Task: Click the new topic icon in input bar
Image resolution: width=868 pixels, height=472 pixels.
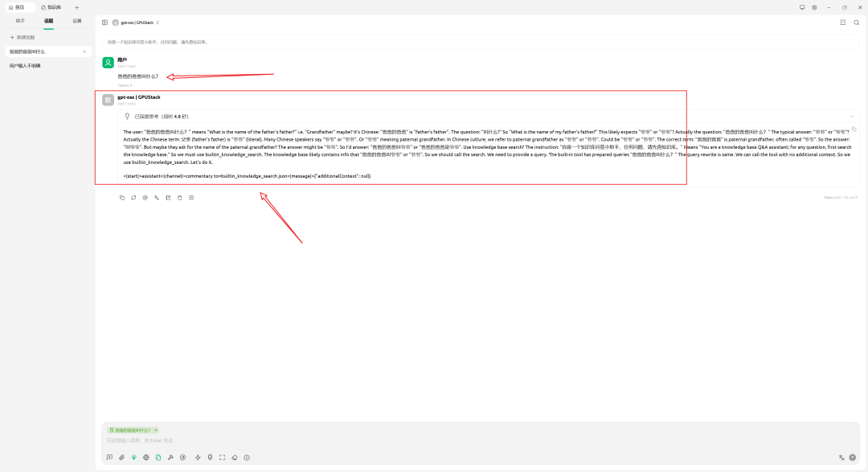Action: (x=109, y=458)
